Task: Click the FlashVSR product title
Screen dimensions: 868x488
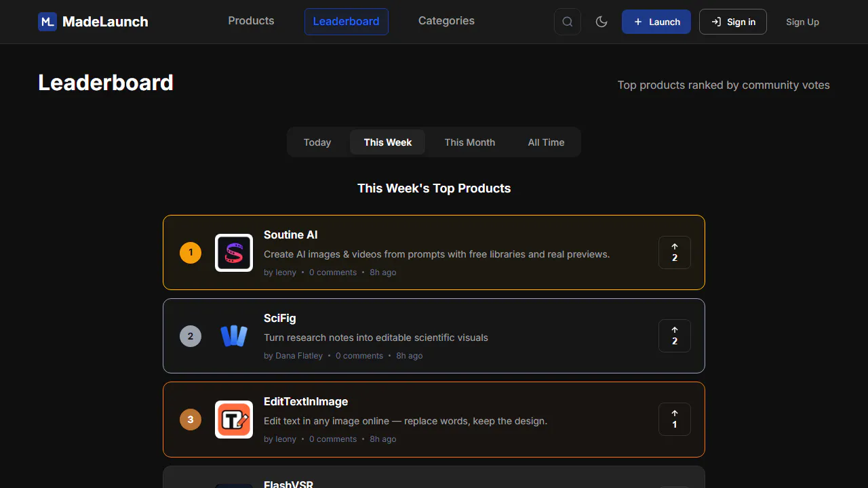Action: (289, 484)
